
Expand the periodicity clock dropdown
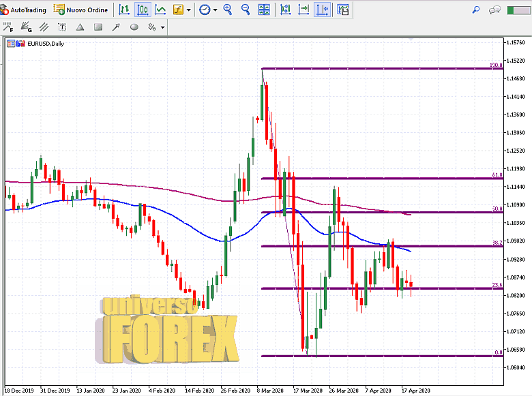click(x=215, y=10)
